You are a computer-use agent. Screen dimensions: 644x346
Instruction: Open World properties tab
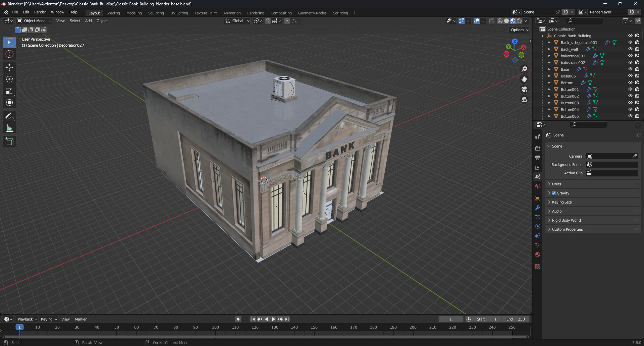click(538, 186)
